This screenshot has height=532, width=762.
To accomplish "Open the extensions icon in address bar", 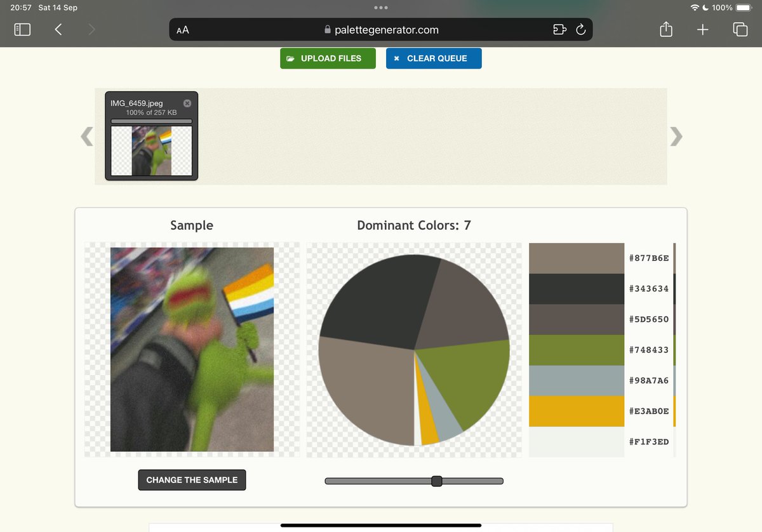I will (559, 30).
